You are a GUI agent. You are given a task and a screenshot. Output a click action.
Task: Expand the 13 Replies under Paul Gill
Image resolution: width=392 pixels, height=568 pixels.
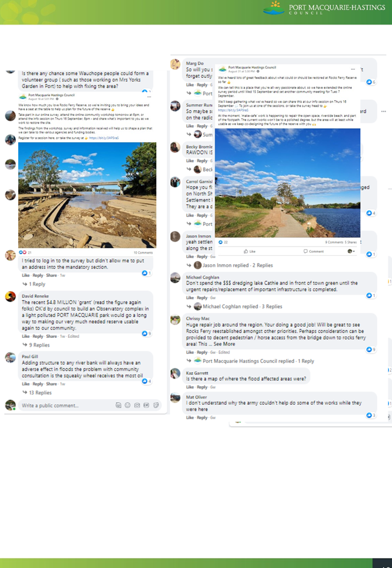(37, 393)
